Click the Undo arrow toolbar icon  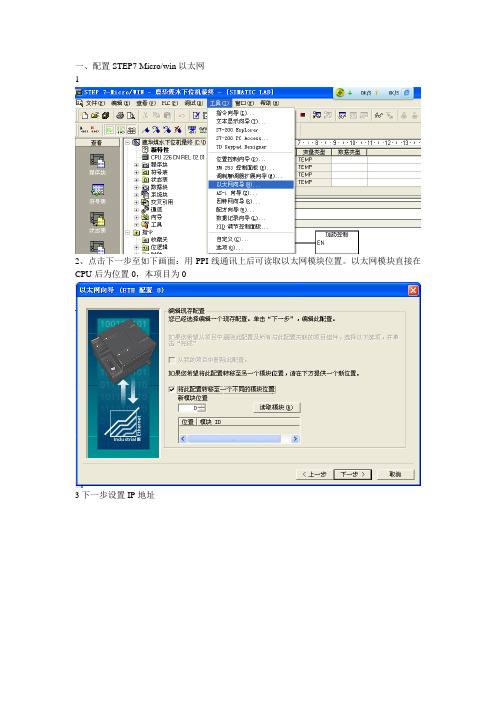[181, 116]
